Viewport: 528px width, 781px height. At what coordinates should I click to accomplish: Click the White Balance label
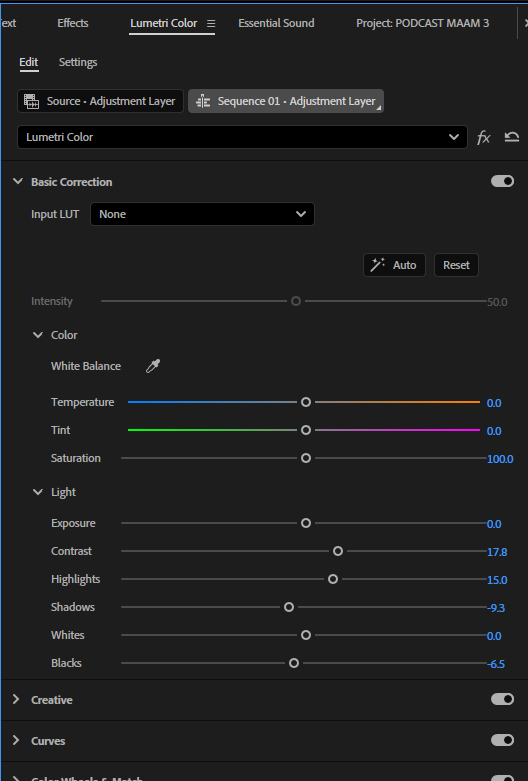(86, 366)
